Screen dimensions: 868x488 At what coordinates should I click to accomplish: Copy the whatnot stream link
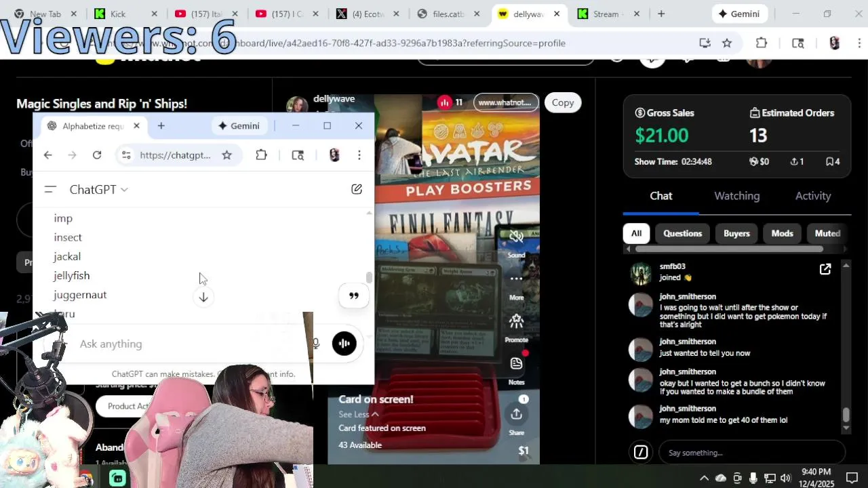[x=563, y=102]
